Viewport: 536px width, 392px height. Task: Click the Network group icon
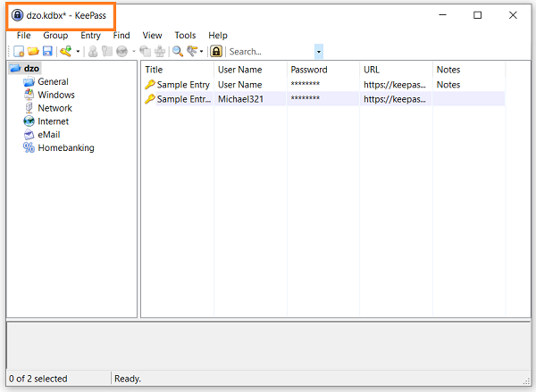(29, 108)
